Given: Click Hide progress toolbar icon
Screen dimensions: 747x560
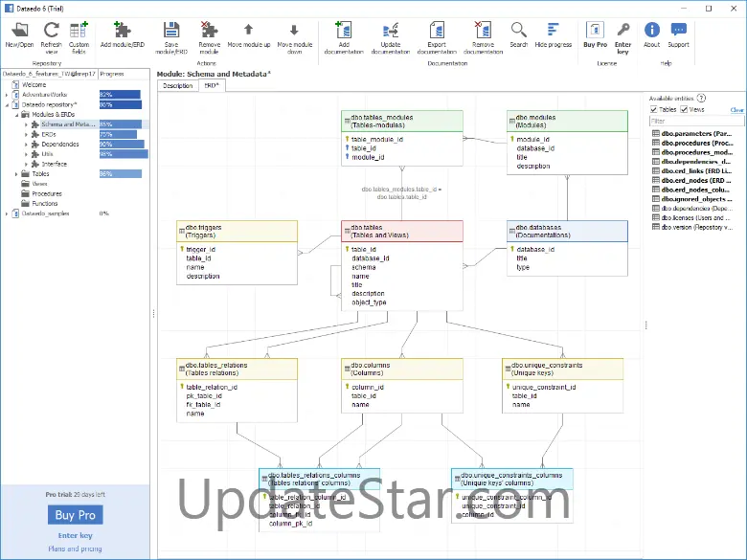Looking at the screenshot, I should (554, 34).
